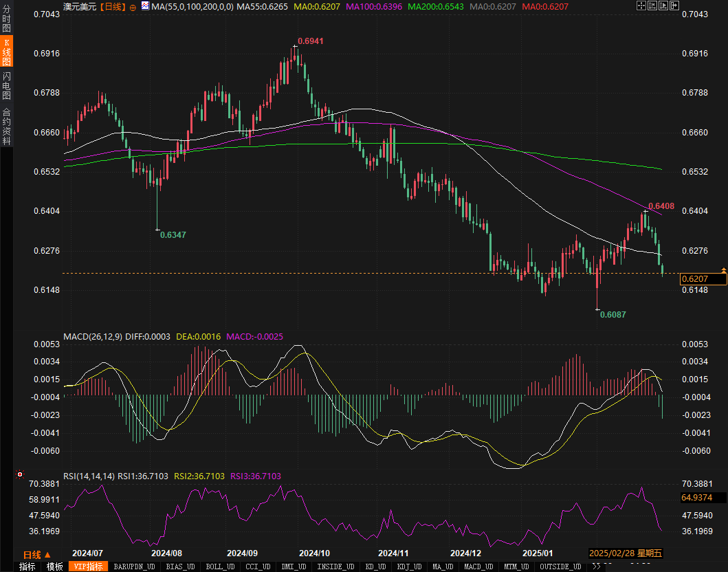Open the 闪电图 view in sidebar
The image size is (728, 572).
click(7, 85)
